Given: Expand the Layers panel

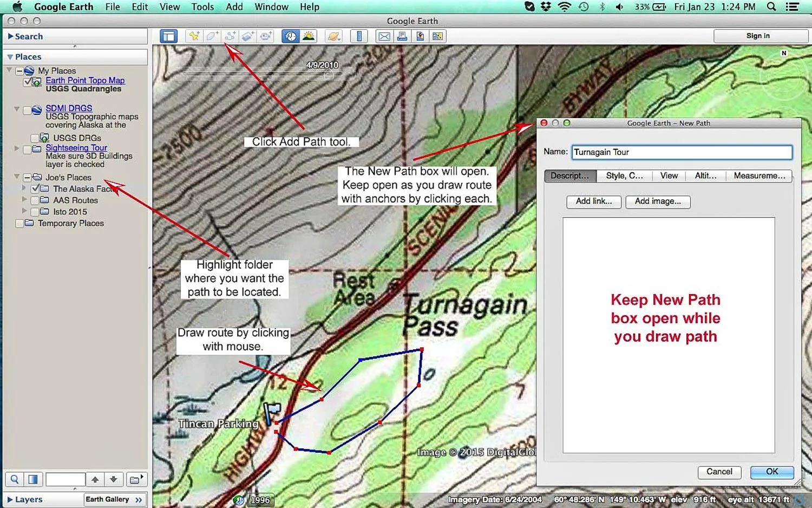Looking at the screenshot, I should [10, 499].
